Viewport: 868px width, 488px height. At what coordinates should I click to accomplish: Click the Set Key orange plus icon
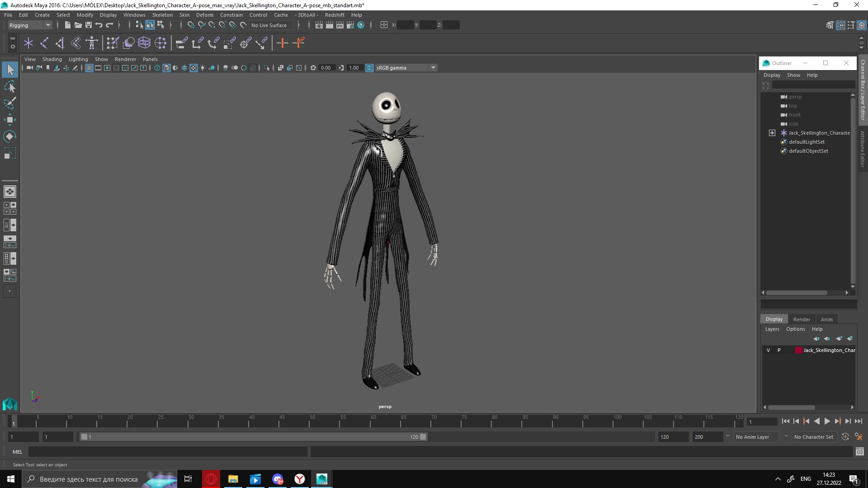pyautogui.click(x=283, y=43)
